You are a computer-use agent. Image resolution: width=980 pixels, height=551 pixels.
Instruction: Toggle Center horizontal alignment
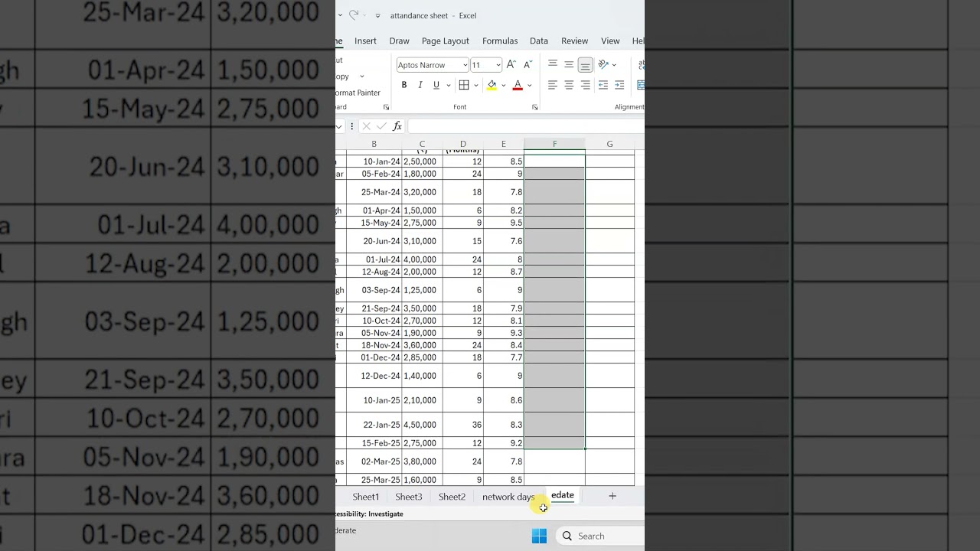[569, 85]
